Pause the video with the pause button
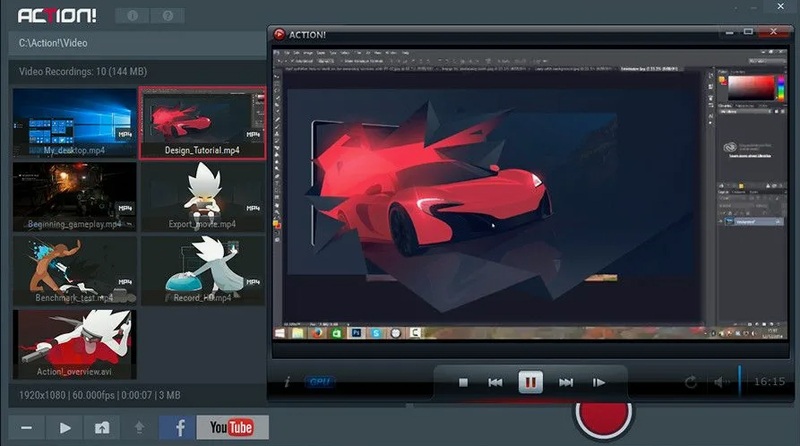Screen dimensions: 800x446 (530, 382)
